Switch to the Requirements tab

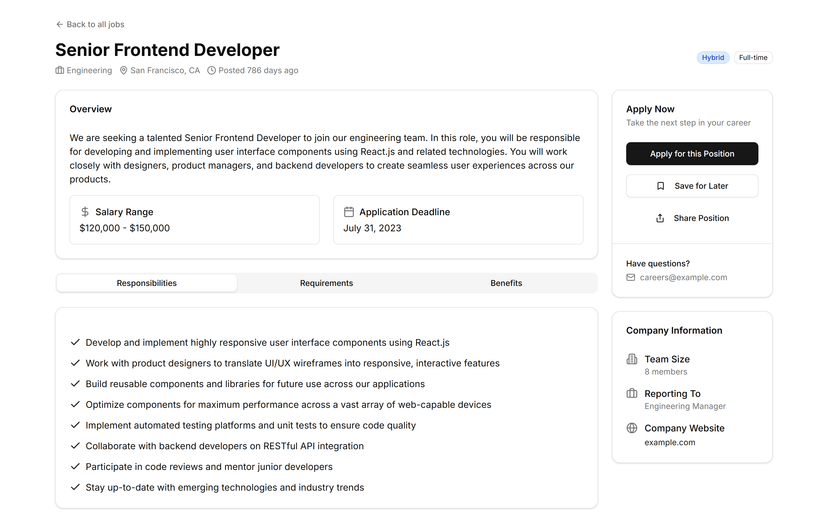coord(326,283)
